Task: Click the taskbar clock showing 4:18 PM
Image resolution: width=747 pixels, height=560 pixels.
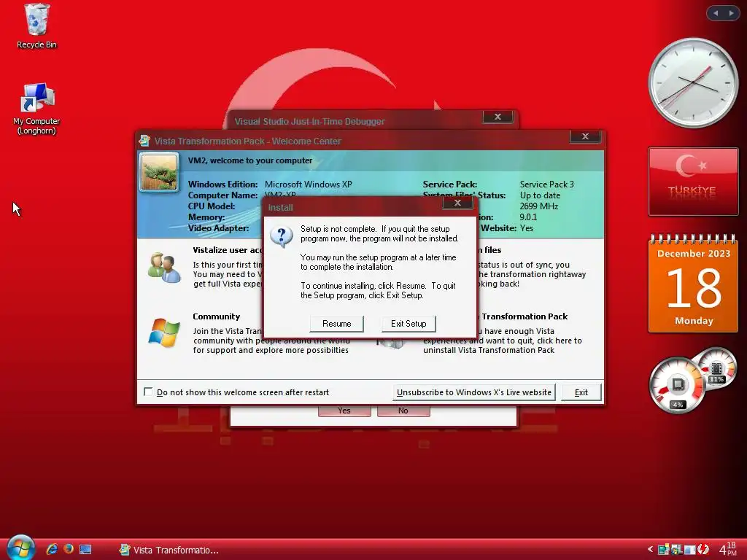Action: 727,549
